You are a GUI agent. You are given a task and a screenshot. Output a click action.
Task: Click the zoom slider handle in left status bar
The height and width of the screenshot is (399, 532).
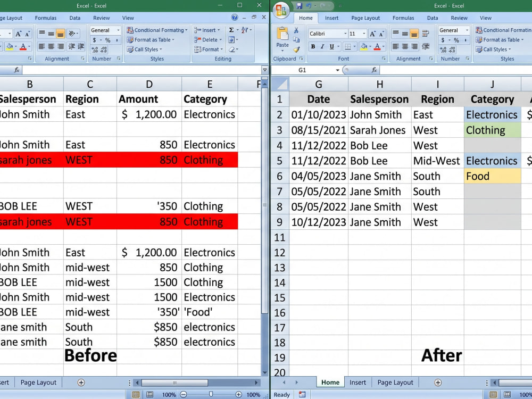click(211, 394)
